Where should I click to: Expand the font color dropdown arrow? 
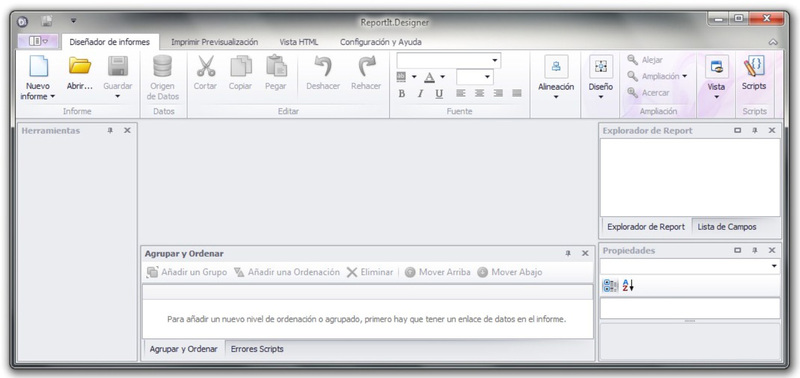tap(442, 77)
